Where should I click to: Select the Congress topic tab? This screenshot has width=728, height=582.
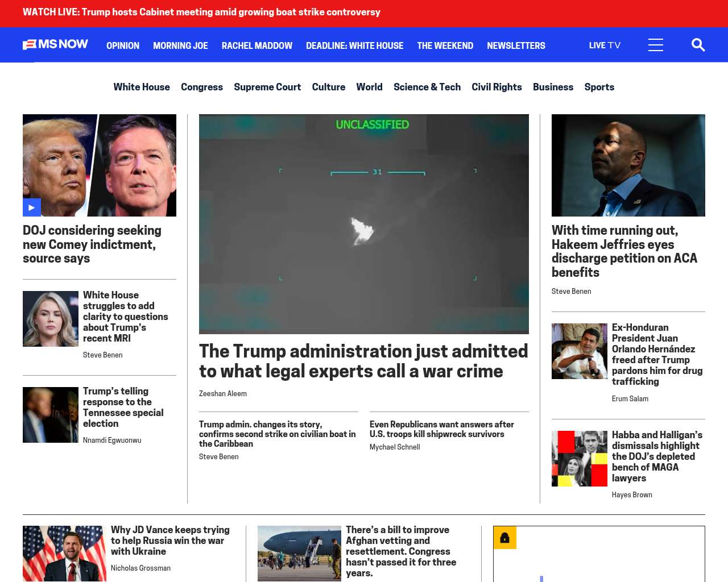click(x=202, y=87)
